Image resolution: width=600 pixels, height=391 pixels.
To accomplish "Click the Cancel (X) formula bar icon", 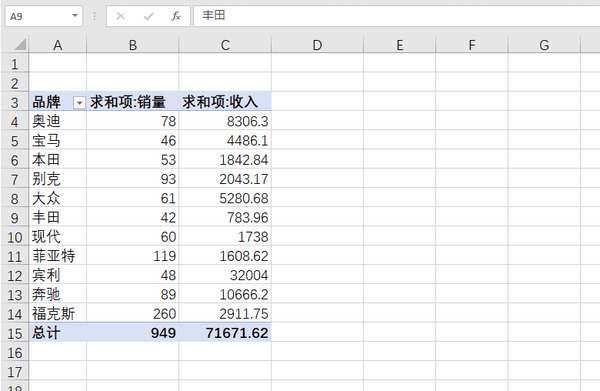I will click(x=121, y=16).
